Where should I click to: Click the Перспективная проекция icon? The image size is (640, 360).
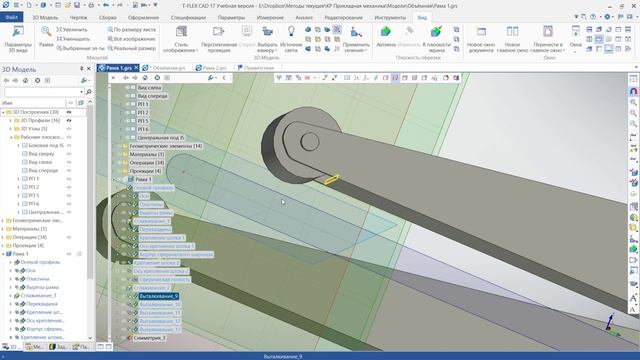[x=219, y=31]
